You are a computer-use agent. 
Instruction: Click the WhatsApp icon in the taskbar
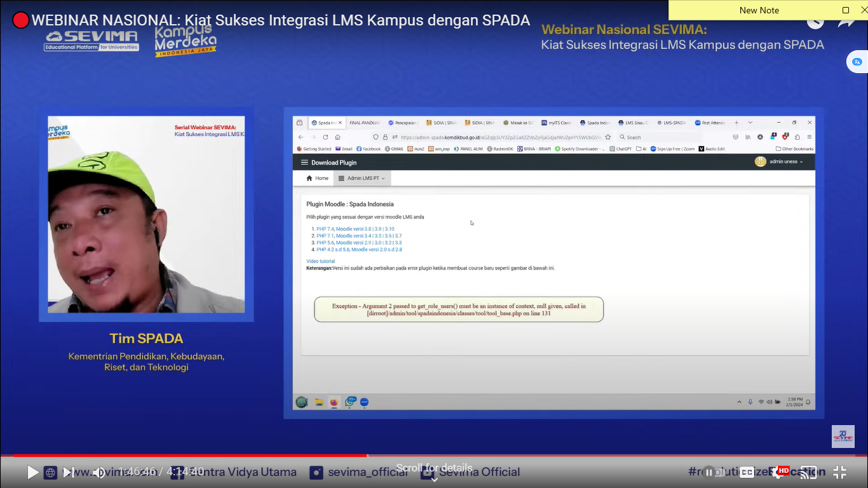[349, 402]
